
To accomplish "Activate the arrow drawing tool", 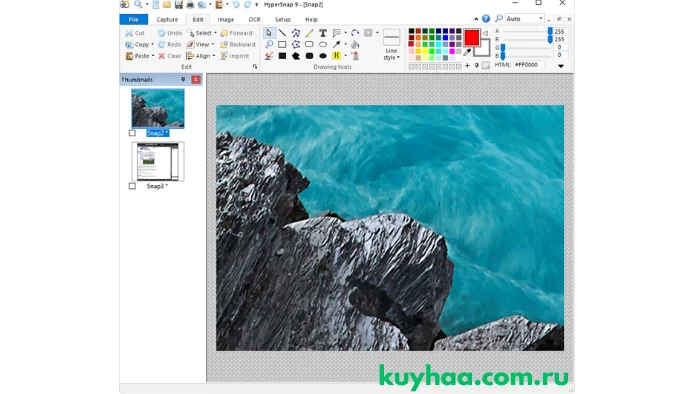I will 336,45.
